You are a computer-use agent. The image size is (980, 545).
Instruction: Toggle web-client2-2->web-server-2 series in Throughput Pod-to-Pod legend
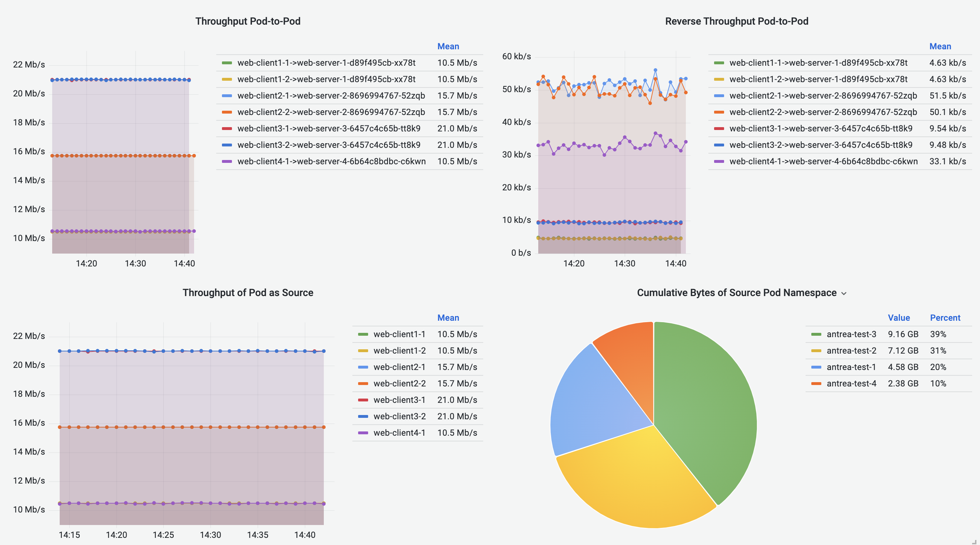coord(331,112)
